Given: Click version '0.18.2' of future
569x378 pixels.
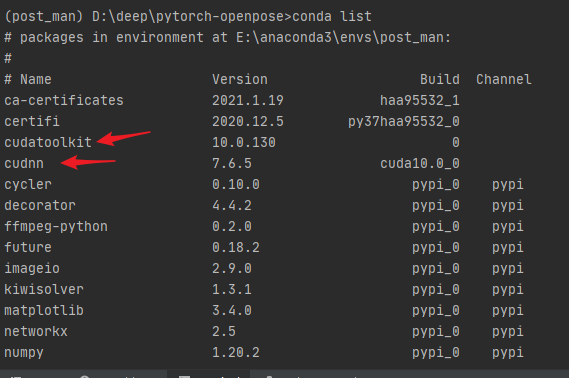Looking at the screenshot, I should (x=236, y=248).
